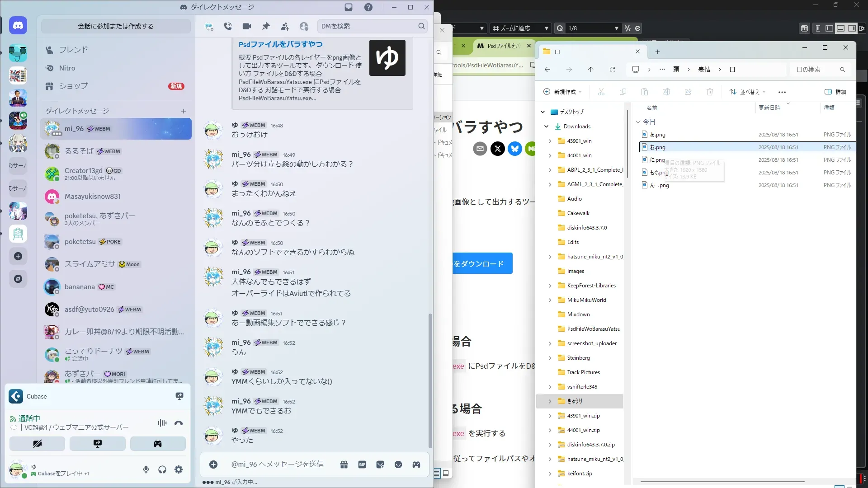This screenshot has width=868, height=488.
Task: Expand the 43901_win folder in tree
Action: click(x=550, y=141)
